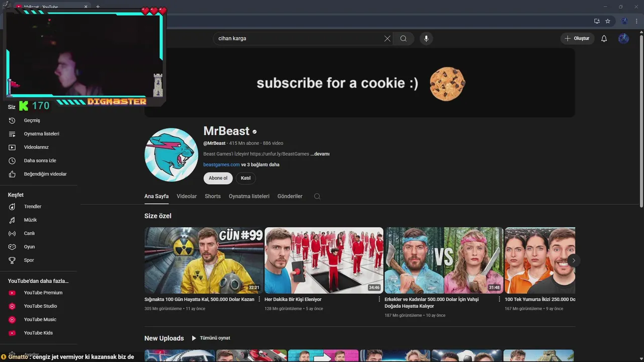Open YouTube Music from sidebar
Image resolution: width=644 pixels, height=362 pixels.
coord(39,320)
